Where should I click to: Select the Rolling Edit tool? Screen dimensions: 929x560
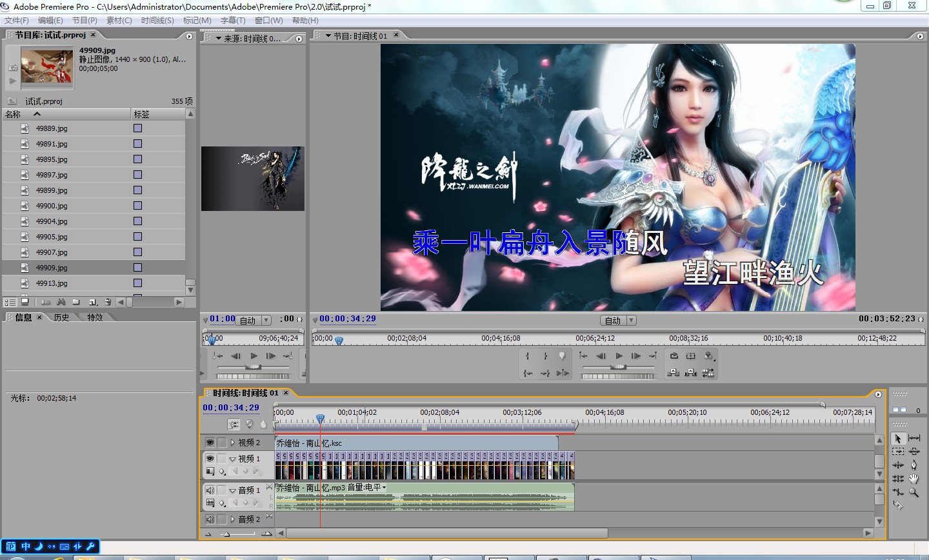(898, 478)
